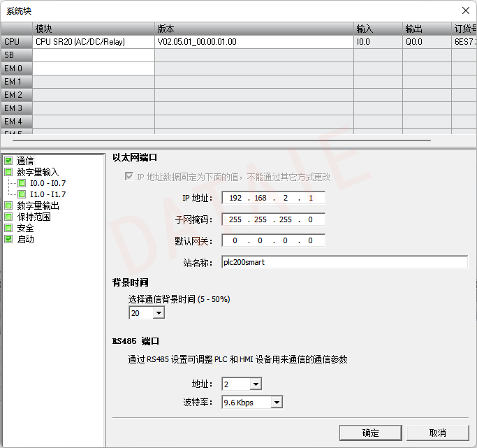Open the 安全 settings section
Viewport: 477px width, 448px height.
[25, 228]
